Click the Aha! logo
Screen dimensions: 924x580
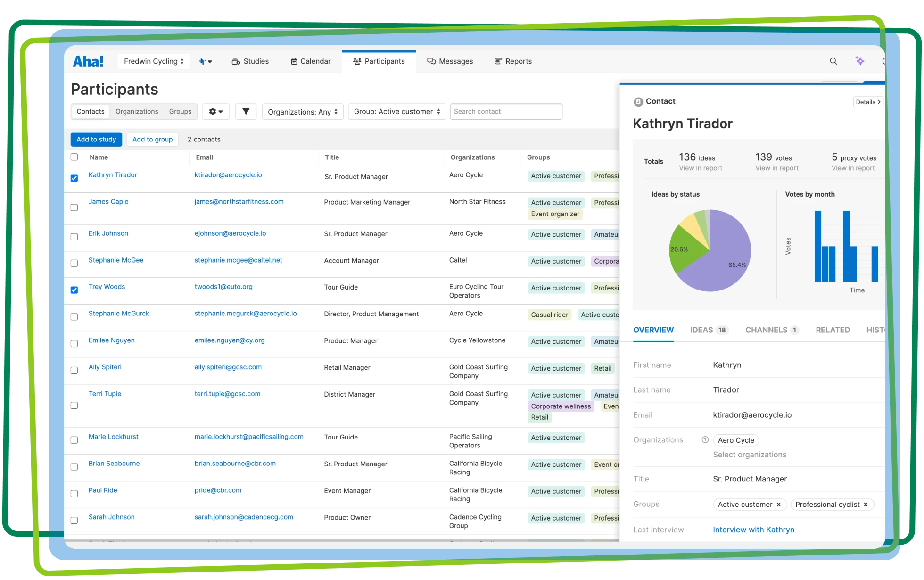coord(88,60)
